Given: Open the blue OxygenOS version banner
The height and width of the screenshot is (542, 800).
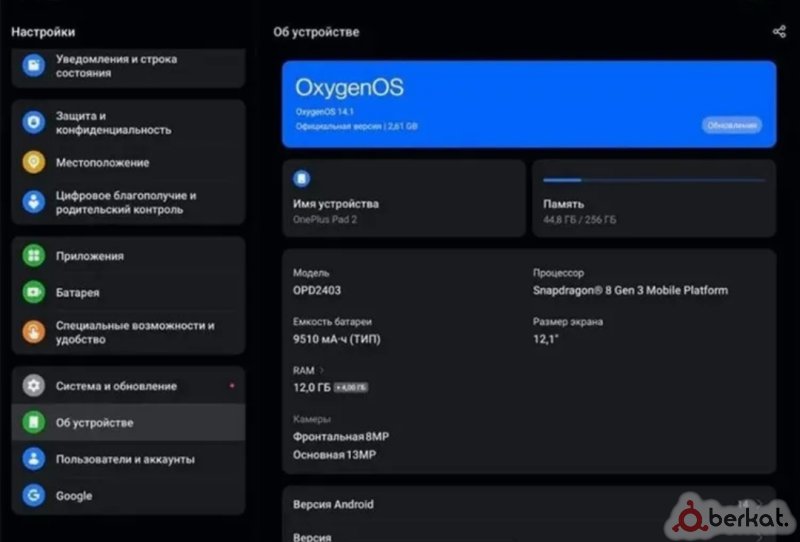Looking at the screenshot, I should [x=529, y=104].
